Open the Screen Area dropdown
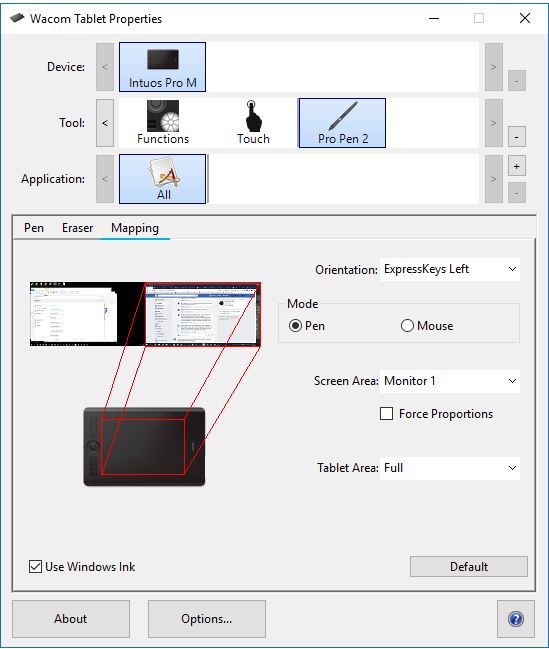This screenshot has height=649, width=549. (450, 381)
